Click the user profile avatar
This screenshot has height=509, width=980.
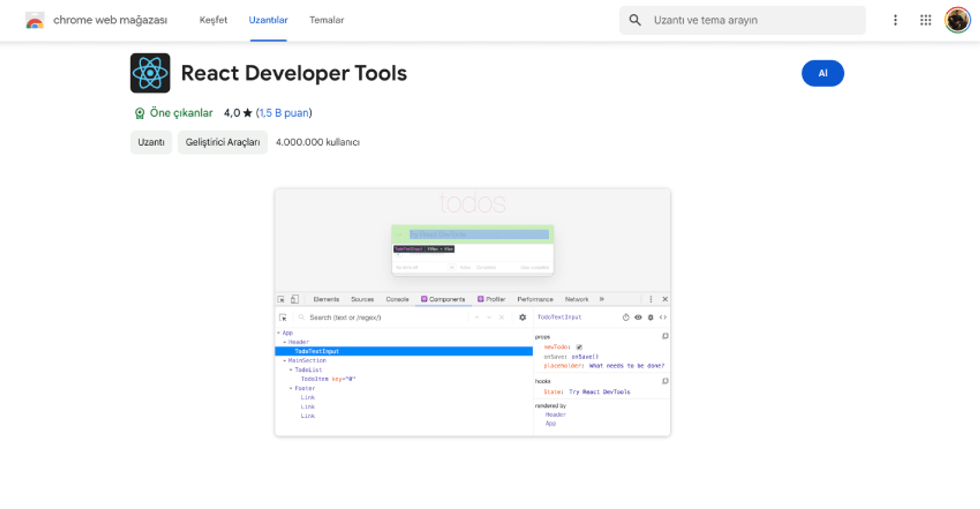click(x=957, y=20)
